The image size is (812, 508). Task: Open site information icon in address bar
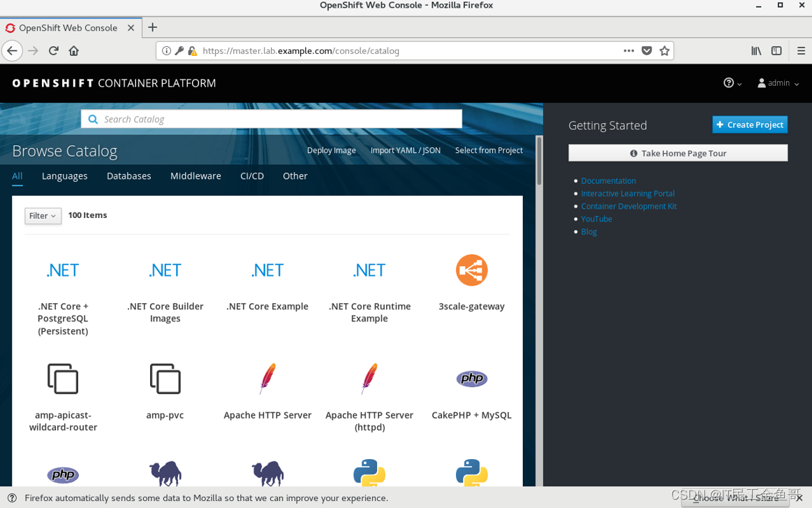(166, 51)
